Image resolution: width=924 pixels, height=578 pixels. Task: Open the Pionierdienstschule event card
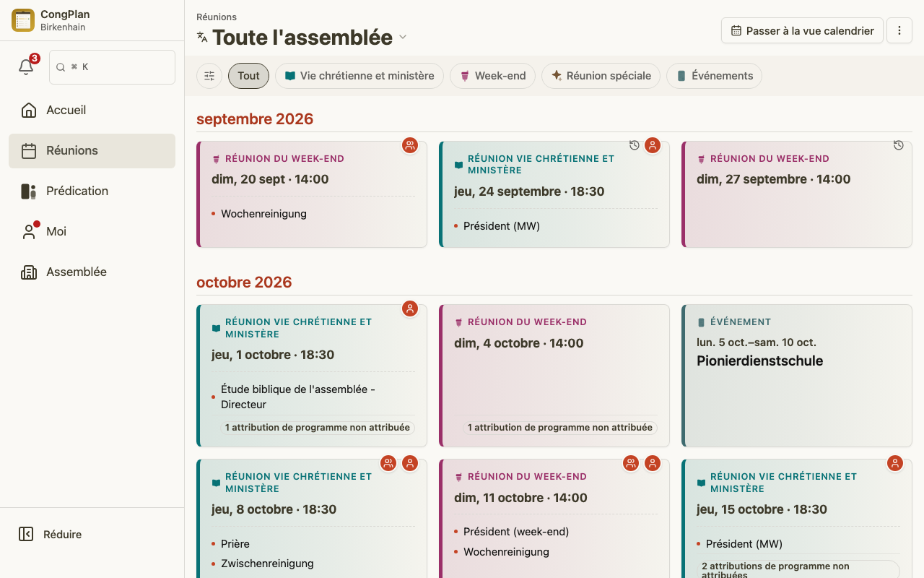[797, 376]
